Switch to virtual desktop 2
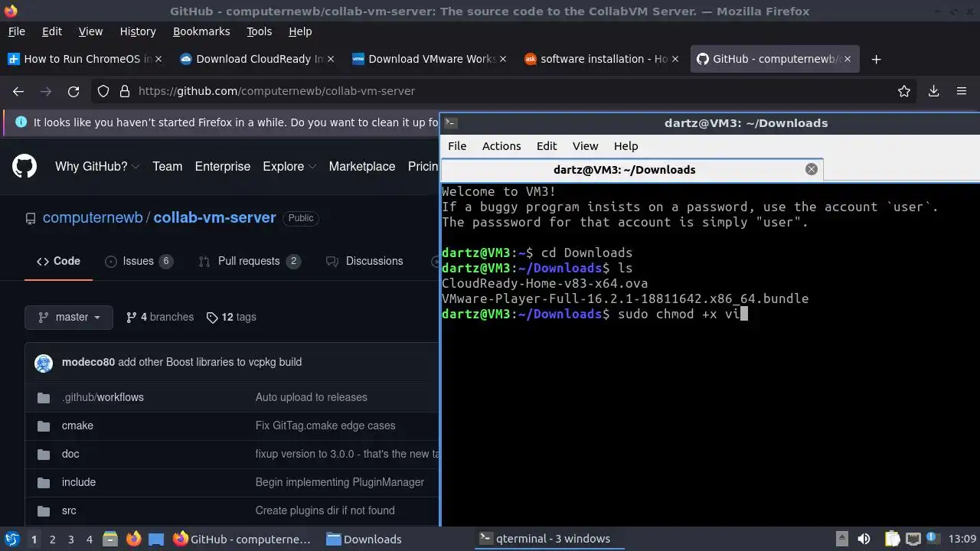This screenshot has height=551, width=980. click(x=52, y=539)
